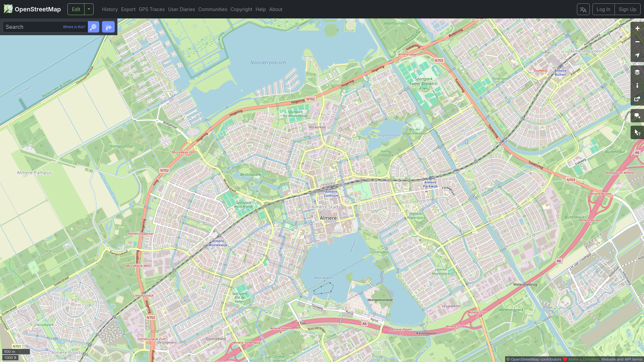Click the 'Noorderplassen' lake label
644x362 pixels.
pos(268,63)
